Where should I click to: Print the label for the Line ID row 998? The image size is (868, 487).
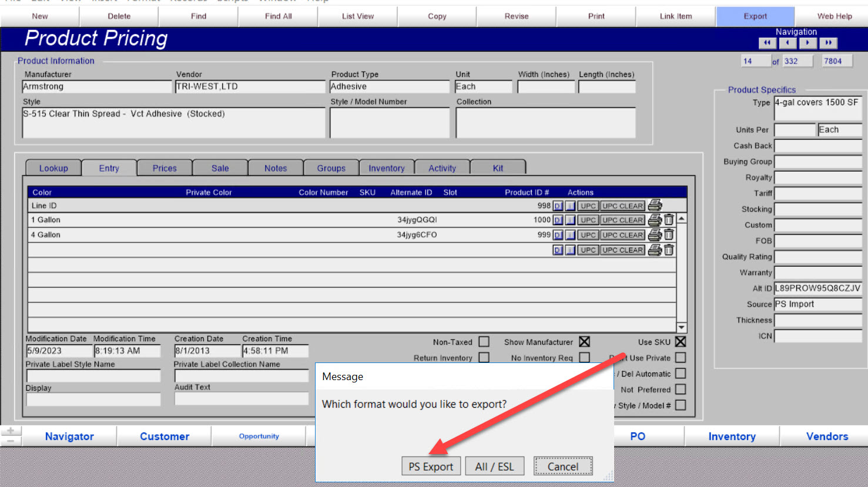coord(655,206)
